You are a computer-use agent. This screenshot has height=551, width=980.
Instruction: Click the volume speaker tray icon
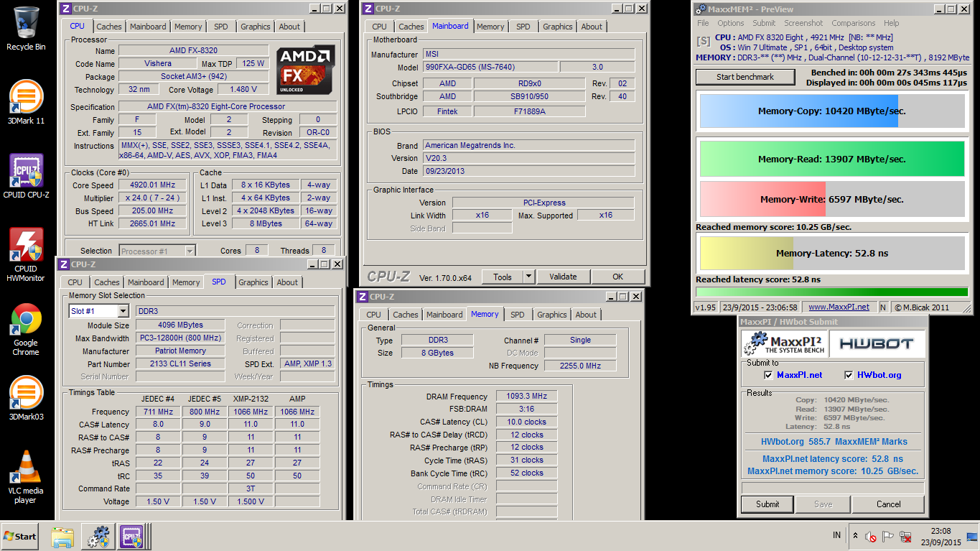[x=870, y=536]
